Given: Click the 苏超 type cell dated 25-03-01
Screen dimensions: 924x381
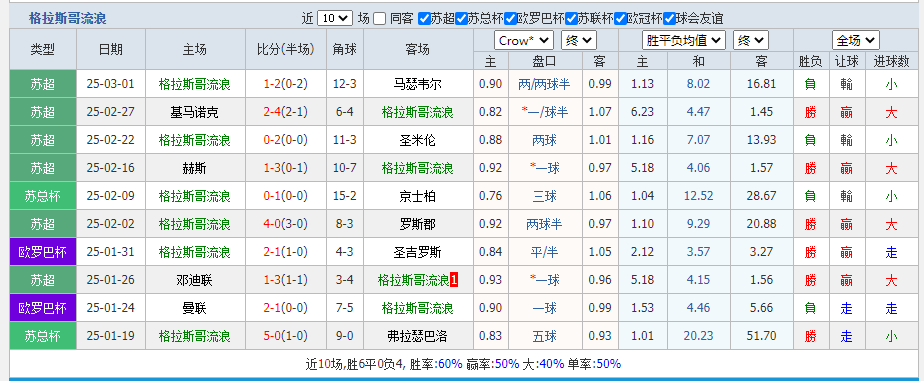Looking at the screenshot, I should [43, 84].
